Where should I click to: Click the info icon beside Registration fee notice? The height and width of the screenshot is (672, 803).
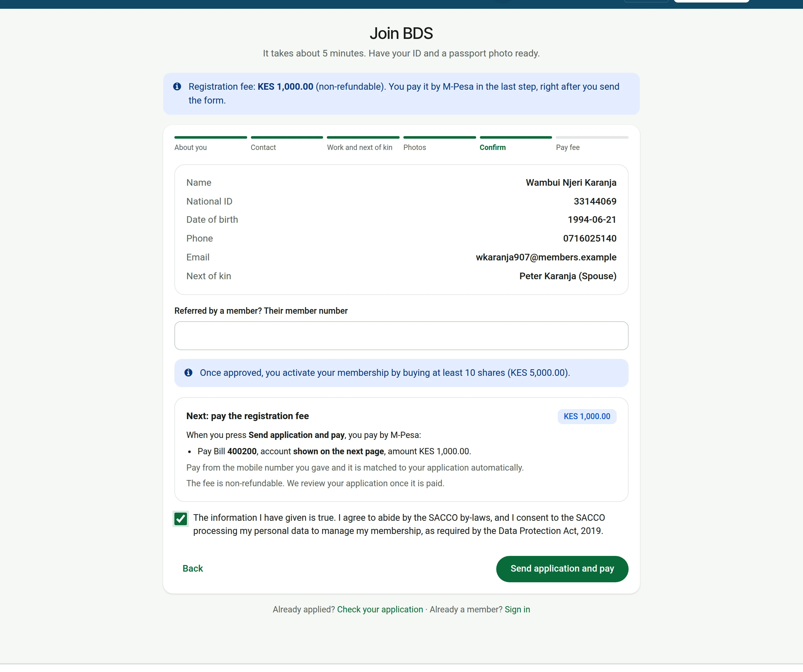(x=177, y=87)
